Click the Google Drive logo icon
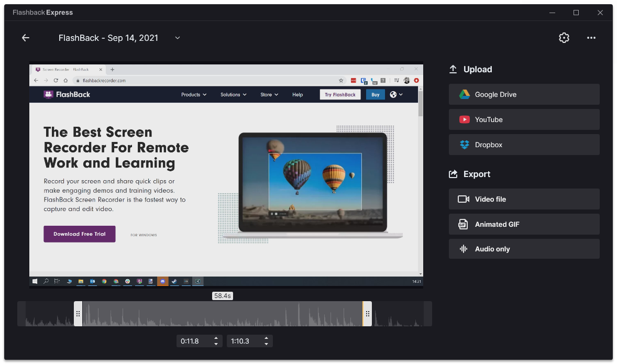Image resolution: width=617 pixels, height=364 pixels. [465, 94]
